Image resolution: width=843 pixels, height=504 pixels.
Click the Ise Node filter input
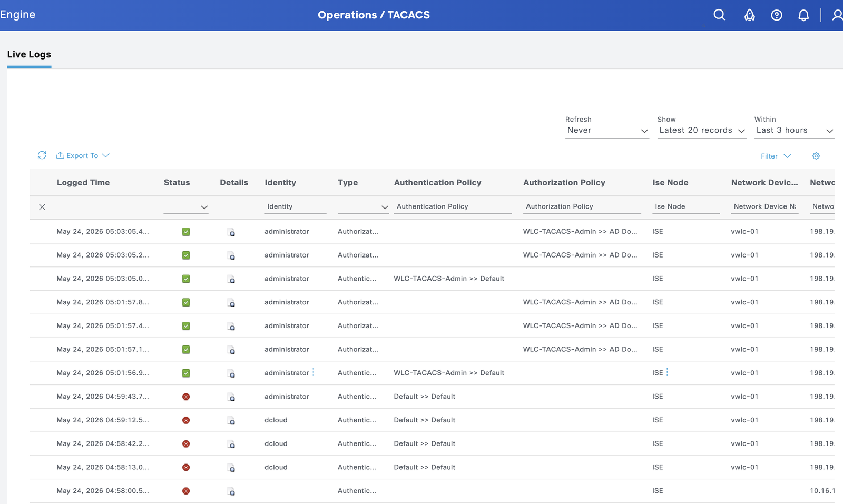(x=686, y=206)
